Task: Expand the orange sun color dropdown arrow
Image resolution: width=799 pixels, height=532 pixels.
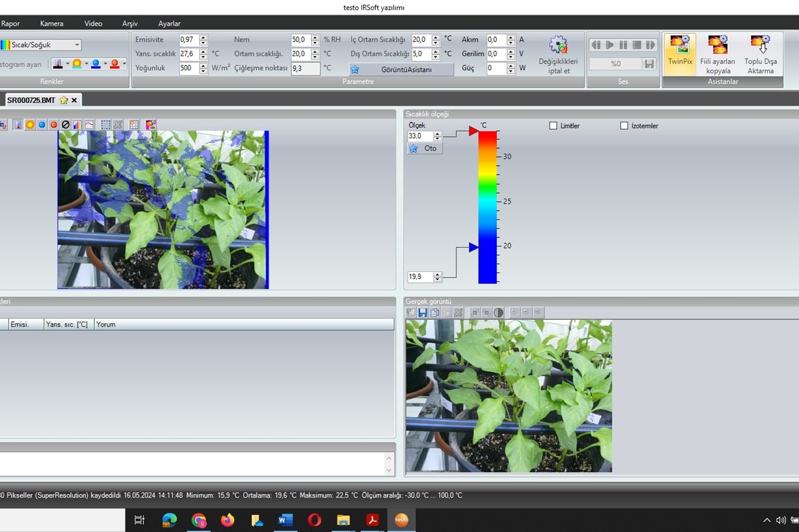Action: [x=86, y=64]
